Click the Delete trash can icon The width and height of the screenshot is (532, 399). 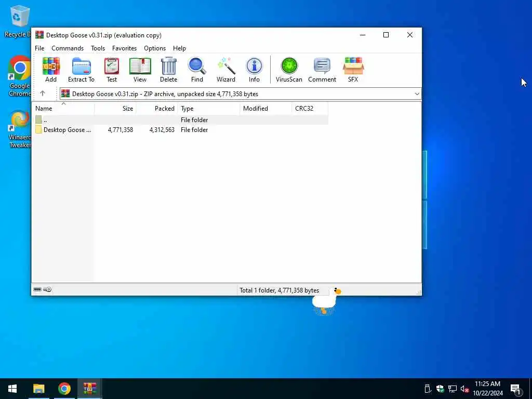(169, 70)
